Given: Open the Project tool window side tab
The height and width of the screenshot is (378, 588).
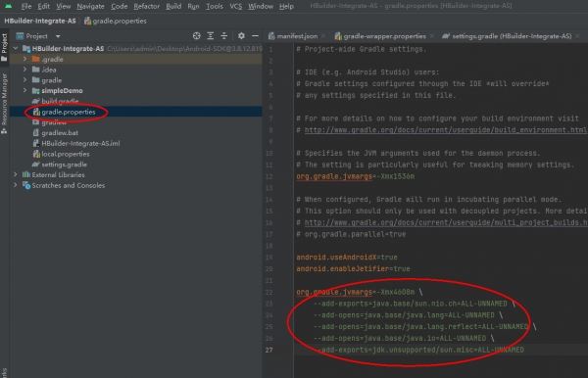Looking at the screenshot, I should pyautogui.click(x=5, y=47).
